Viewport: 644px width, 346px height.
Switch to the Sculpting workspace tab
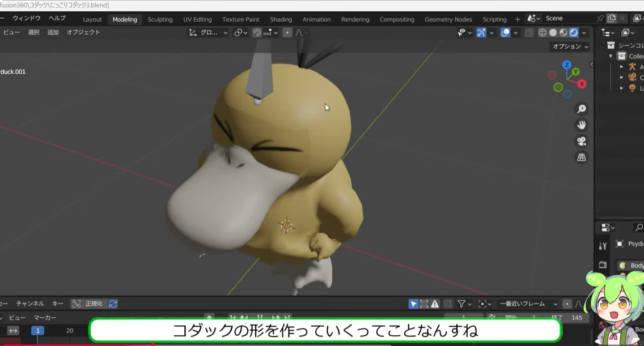(160, 19)
